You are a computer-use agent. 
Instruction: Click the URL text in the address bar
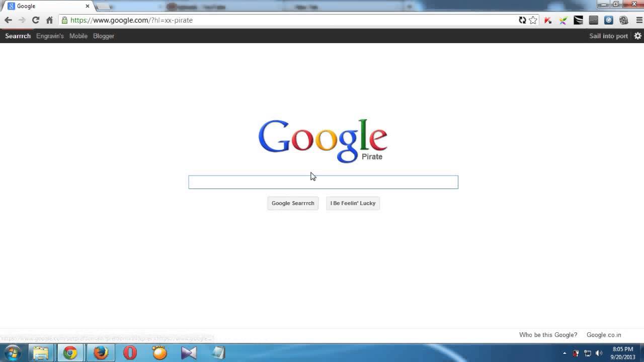click(x=131, y=20)
